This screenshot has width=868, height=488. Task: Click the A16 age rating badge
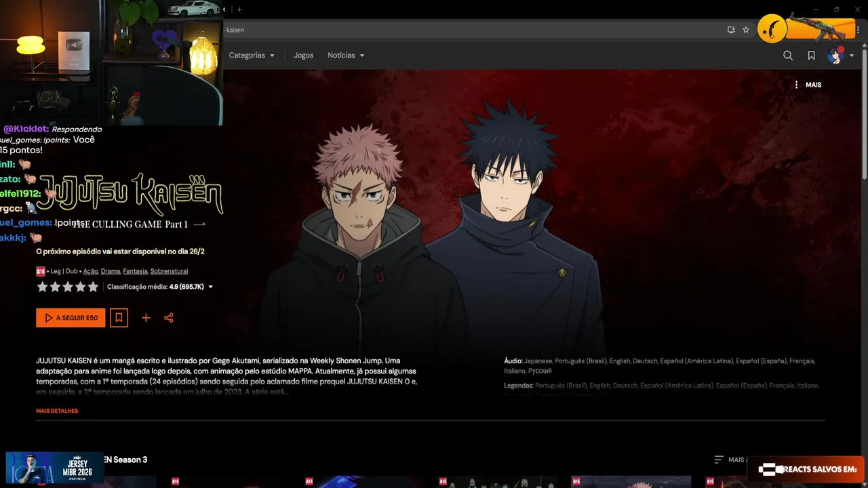(x=41, y=271)
